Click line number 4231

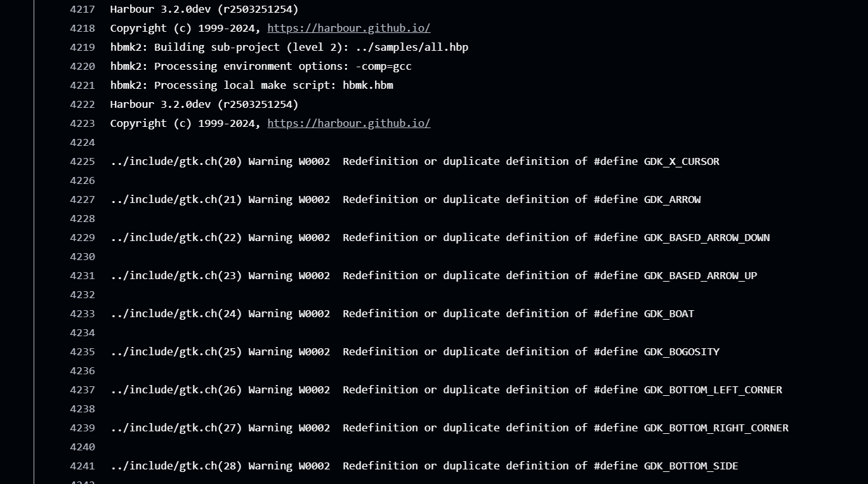tap(82, 276)
